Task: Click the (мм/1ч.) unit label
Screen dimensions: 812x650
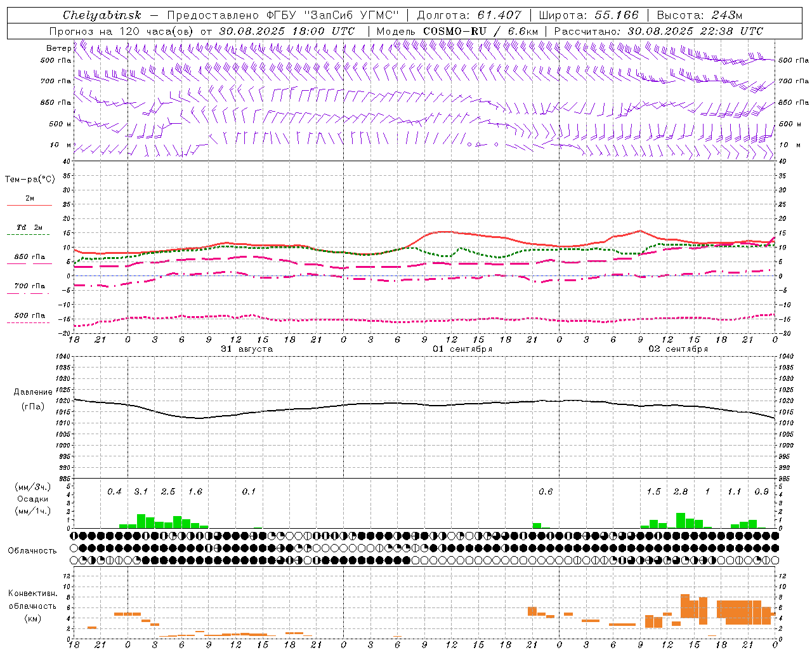Action: point(32,511)
